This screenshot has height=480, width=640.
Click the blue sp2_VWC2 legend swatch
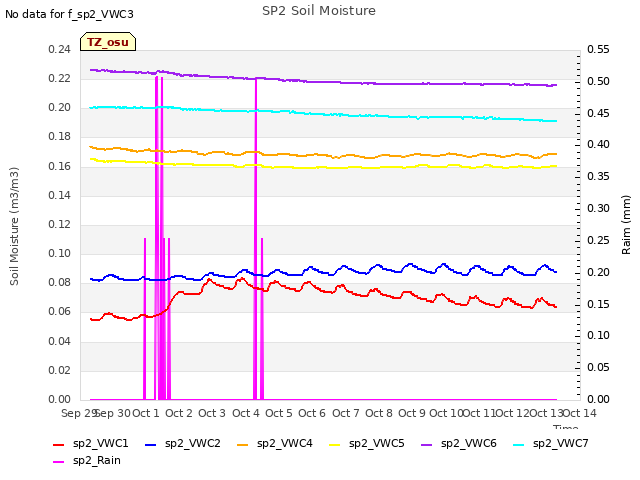[x=151, y=444]
